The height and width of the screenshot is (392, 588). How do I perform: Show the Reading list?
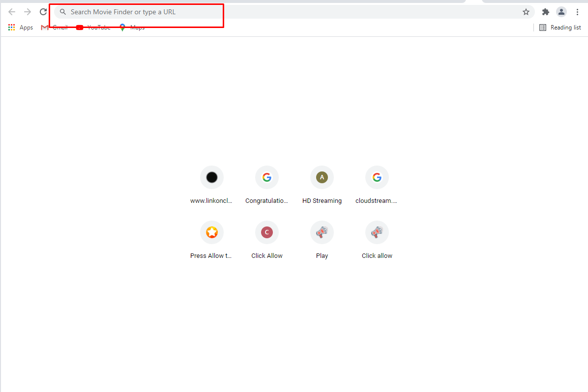pyautogui.click(x=560, y=27)
